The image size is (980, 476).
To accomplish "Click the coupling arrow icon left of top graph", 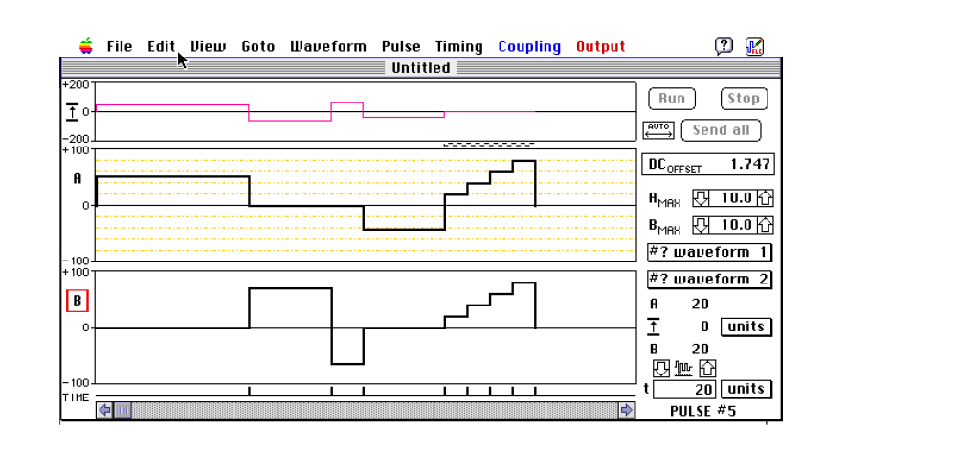I will tap(73, 112).
